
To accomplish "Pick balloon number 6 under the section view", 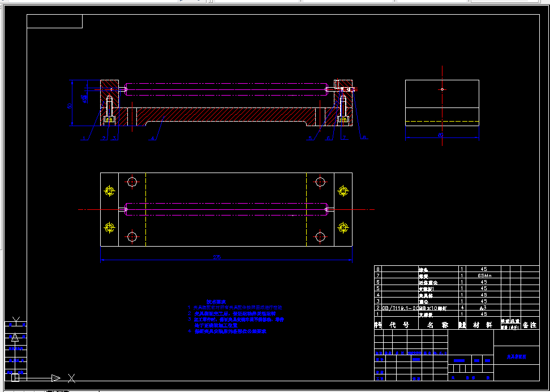I will pos(328,138).
